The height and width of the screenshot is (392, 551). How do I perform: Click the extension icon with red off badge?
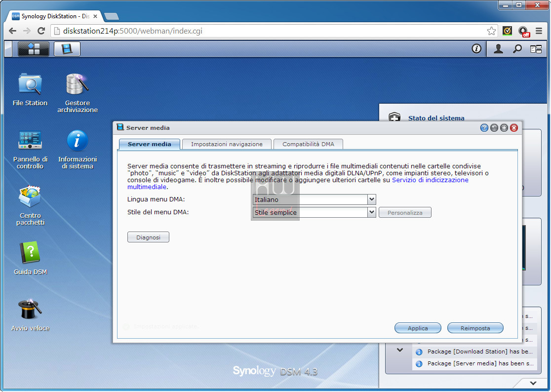coord(523,32)
